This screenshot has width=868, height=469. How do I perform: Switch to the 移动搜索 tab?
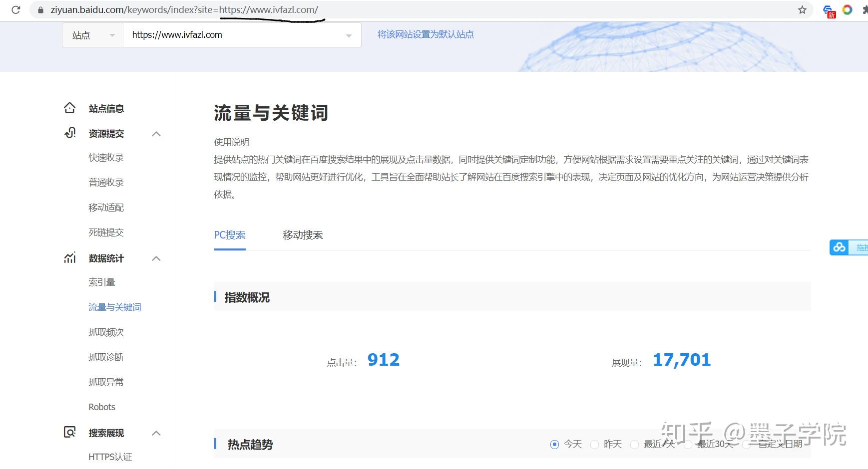[x=303, y=235]
